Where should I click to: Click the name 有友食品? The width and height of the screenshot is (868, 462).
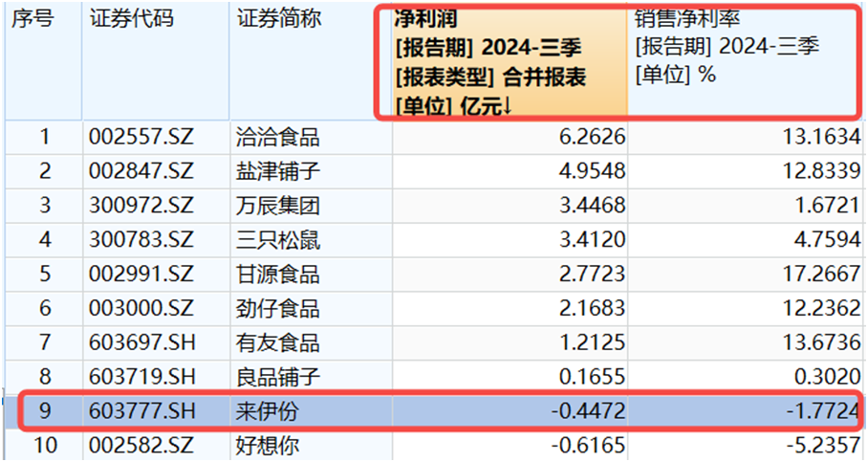coord(278,343)
